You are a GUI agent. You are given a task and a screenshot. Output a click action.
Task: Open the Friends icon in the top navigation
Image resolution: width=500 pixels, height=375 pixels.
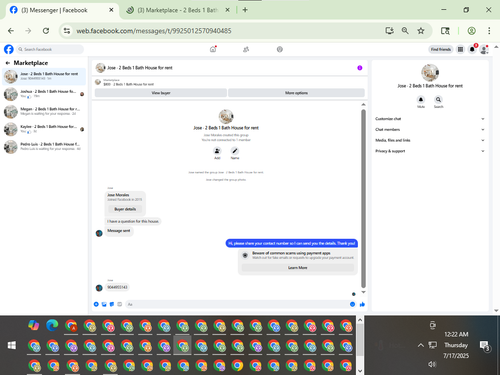[x=246, y=49]
